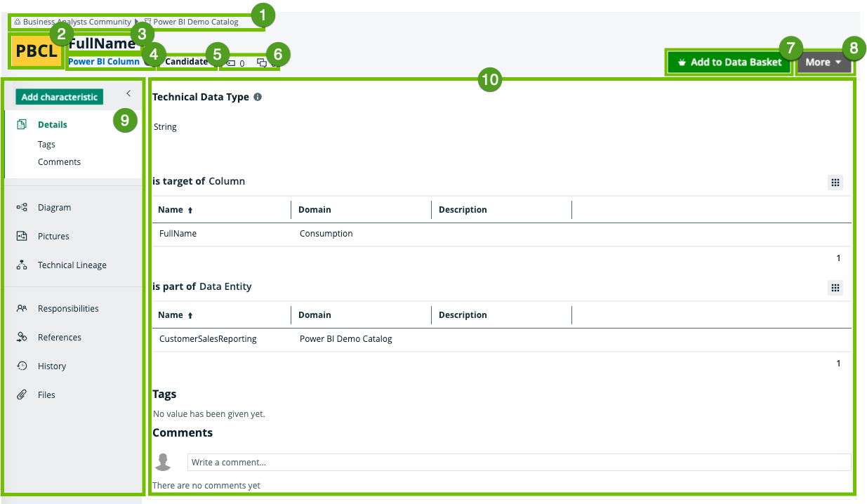Open the Pictures icon in sidebar
The height and width of the screenshot is (504, 867).
(22, 237)
